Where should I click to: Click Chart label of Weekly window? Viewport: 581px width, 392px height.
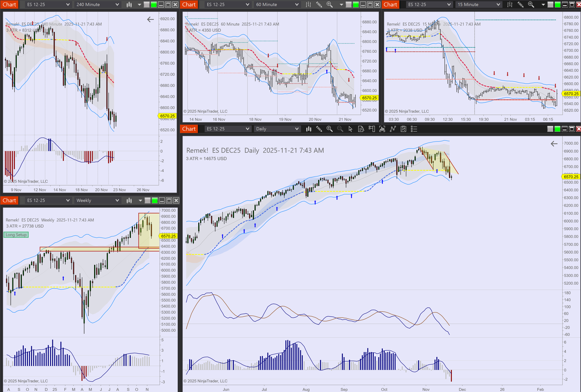pos(9,200)
